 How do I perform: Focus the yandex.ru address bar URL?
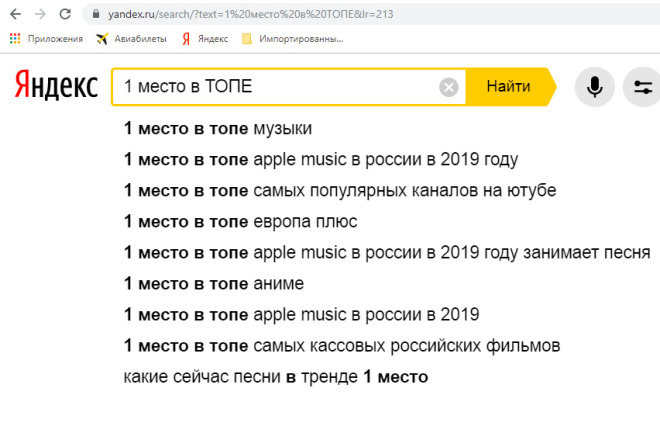click(250, 14)
